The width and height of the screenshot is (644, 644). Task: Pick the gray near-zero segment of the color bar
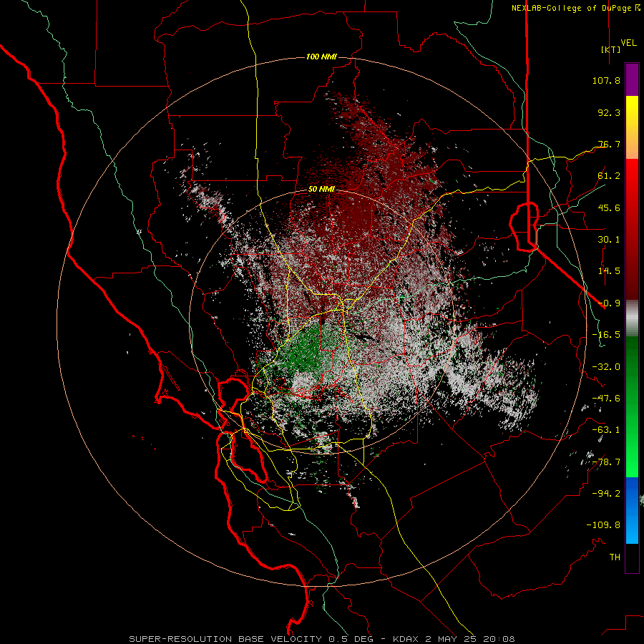click(x=632, y=318)
